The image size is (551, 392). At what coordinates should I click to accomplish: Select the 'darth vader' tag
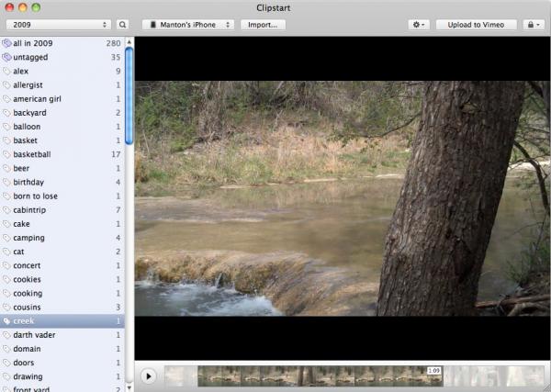(x=62, y=335)
